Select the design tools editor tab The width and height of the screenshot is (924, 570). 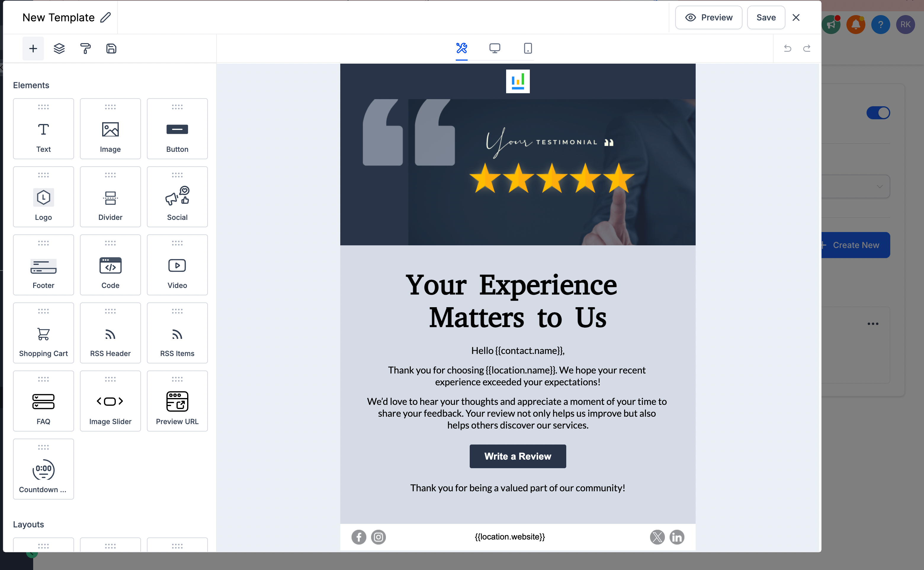[461, 48]
